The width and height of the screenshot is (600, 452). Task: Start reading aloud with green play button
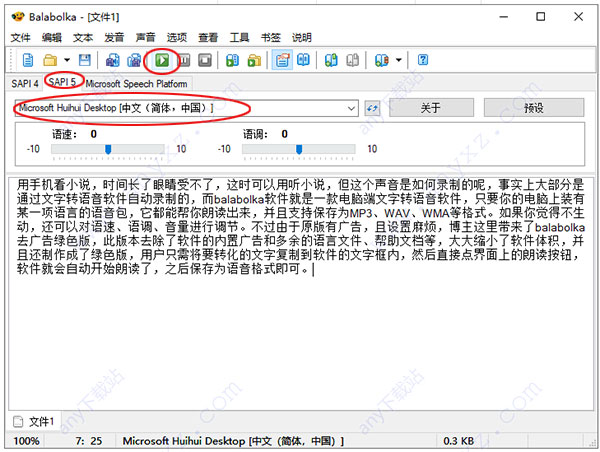162,60
